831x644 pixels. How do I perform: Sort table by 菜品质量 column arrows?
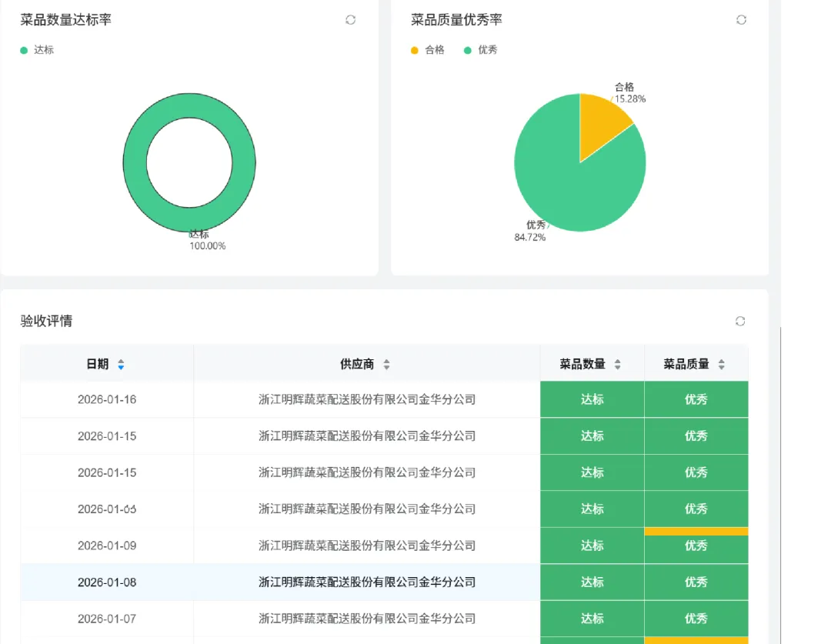pyautogui.click(x=721, y=365)
